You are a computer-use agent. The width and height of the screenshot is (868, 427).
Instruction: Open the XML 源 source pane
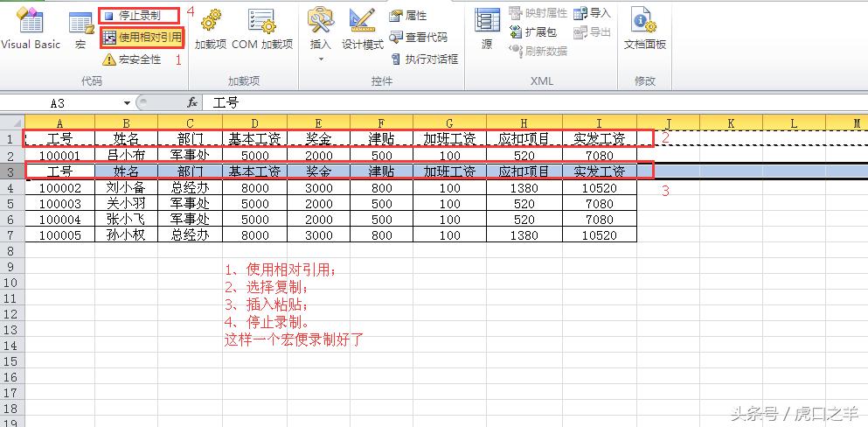pyautogui.click(x=487, y=29)
